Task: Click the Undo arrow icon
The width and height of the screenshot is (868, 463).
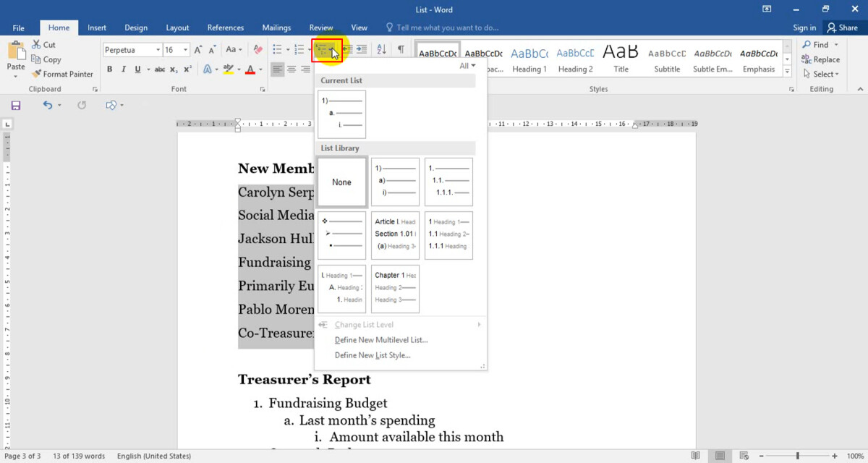Action: click(48, 106)
